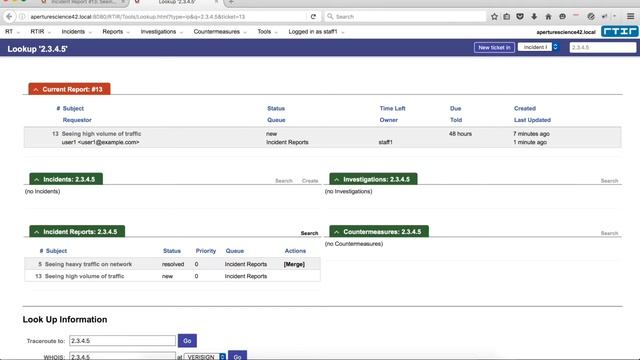640x360 pixels.
Task: Open the WHOIS server VERISIGN dropdown
Action: (x=204, y=357)
